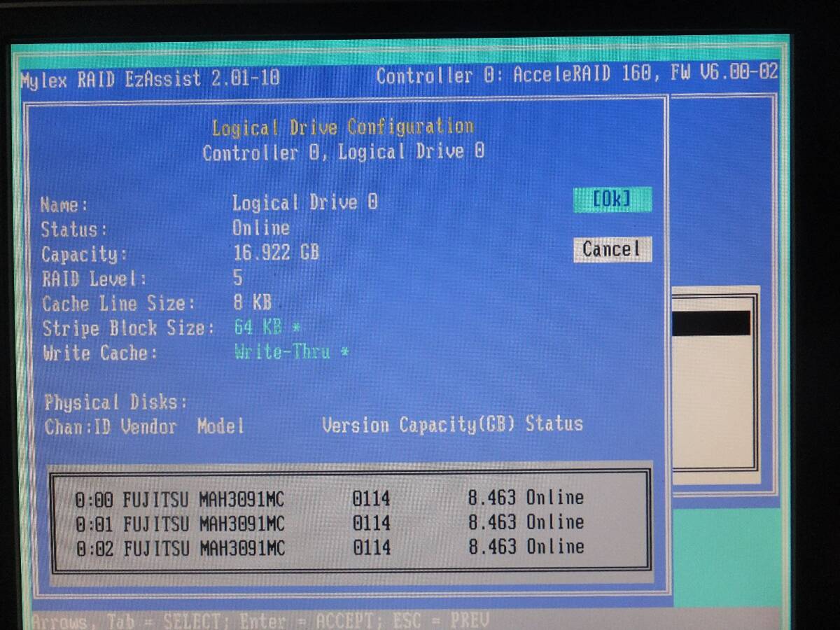The image size is (840, 630).
Task: Select physical disk row 0:00 FUJITSU MAH3091MC
Action: click(x=330, y=498)
